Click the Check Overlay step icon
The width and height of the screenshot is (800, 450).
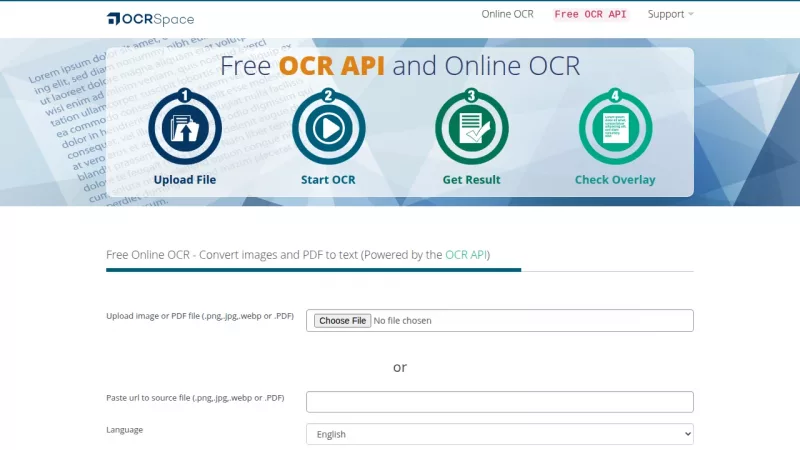click(615, 126)
